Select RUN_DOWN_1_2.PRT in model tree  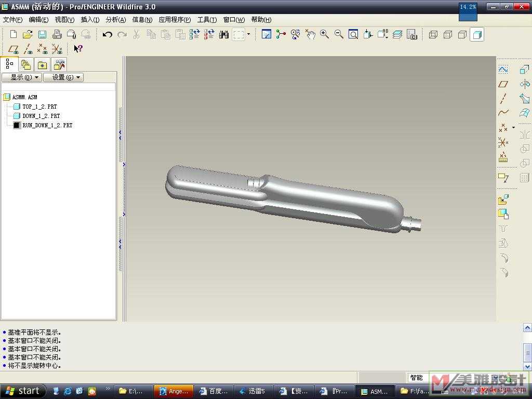(47, 125)
